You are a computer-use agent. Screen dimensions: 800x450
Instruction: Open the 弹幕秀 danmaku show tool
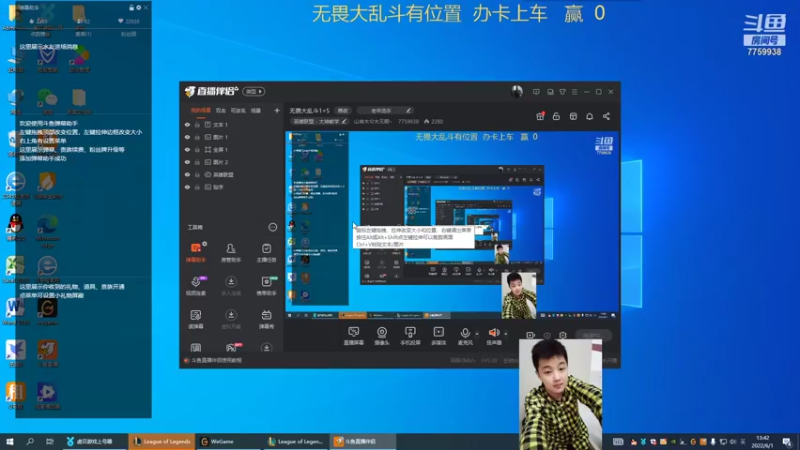(266, 318)
